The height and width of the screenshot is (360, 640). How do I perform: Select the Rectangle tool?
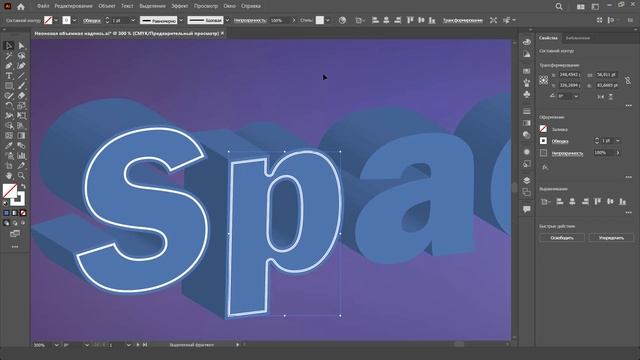coord(9,86)
